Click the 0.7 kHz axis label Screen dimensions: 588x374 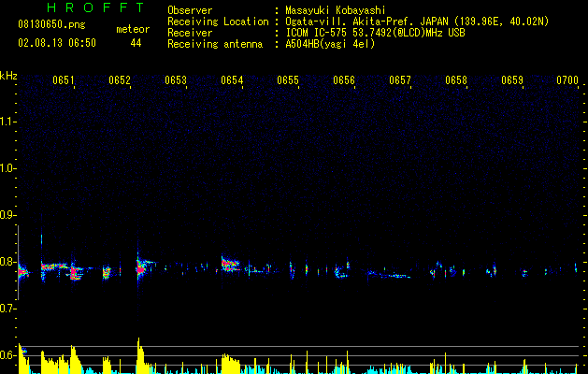(7, 309)
